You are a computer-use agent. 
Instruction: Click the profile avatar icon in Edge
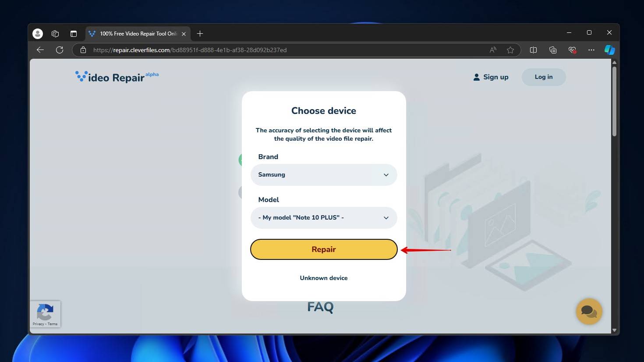pos(38,33)
